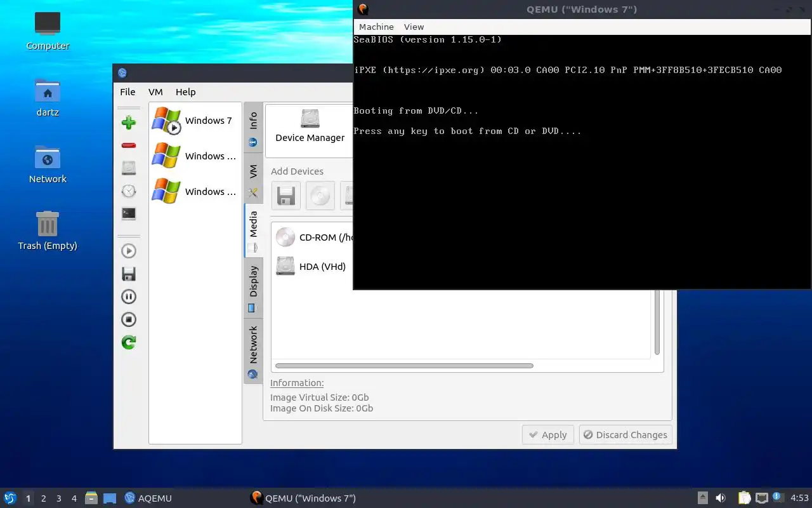812x508 pixels.
Task: Click the volume speaker tray icon
Action: coord(721,498)
